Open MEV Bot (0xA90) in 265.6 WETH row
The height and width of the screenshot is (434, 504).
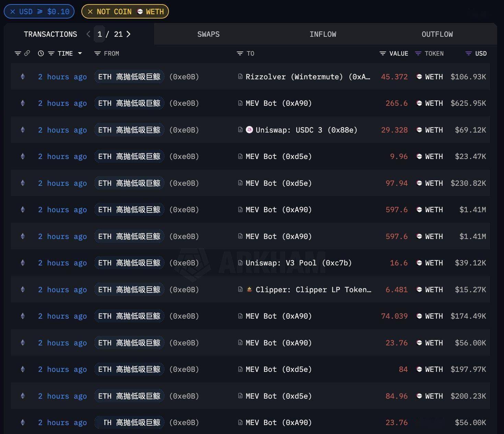click(278, 103)
